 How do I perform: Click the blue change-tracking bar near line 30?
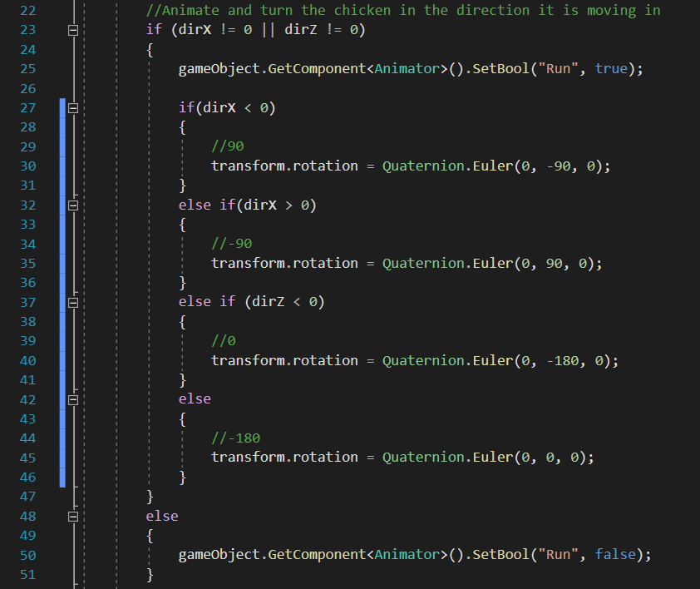click(x=61, y=166)
